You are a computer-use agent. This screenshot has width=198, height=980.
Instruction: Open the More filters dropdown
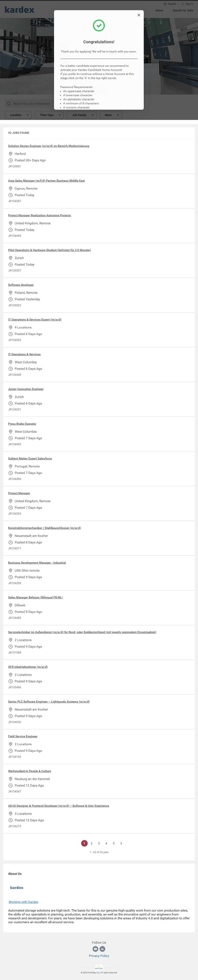click(x=111, y=115)
